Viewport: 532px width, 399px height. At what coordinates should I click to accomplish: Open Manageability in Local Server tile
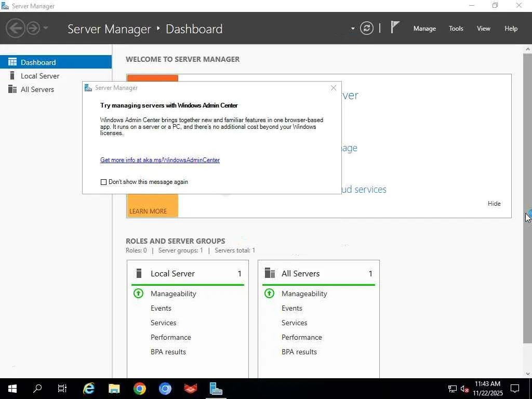[x=174, y=294]
